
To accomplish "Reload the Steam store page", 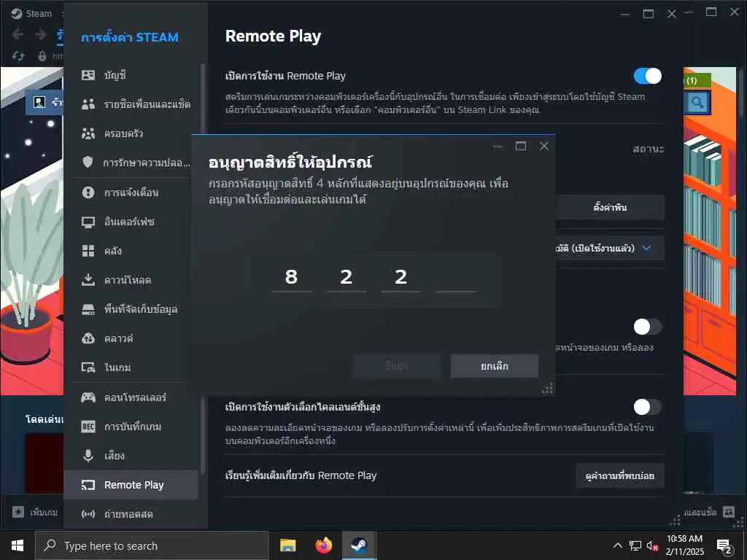I will pyautogui.click(x=18, y=56).
